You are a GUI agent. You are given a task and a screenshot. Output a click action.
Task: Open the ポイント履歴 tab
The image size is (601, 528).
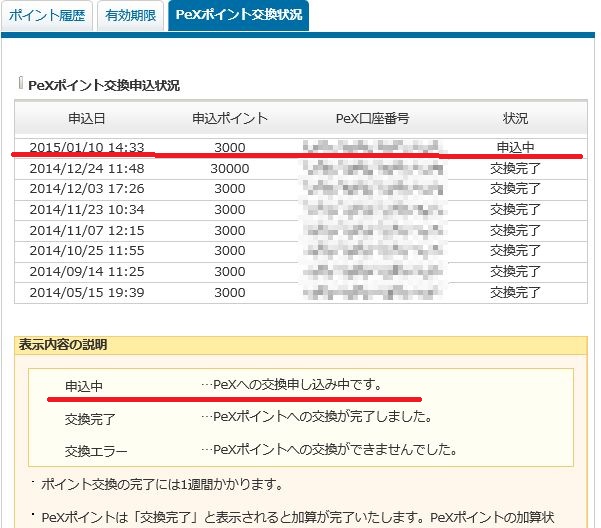tap(47, 16)
